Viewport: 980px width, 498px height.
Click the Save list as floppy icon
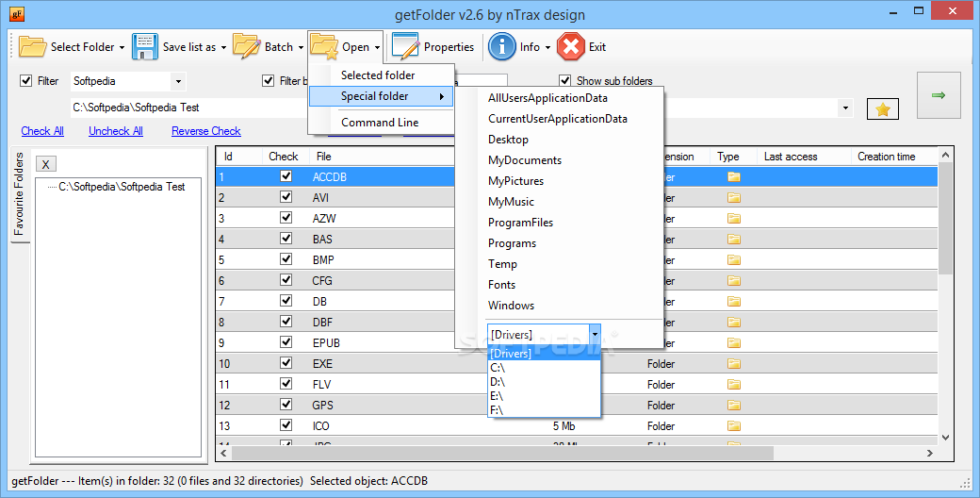[x=145, y=47]
